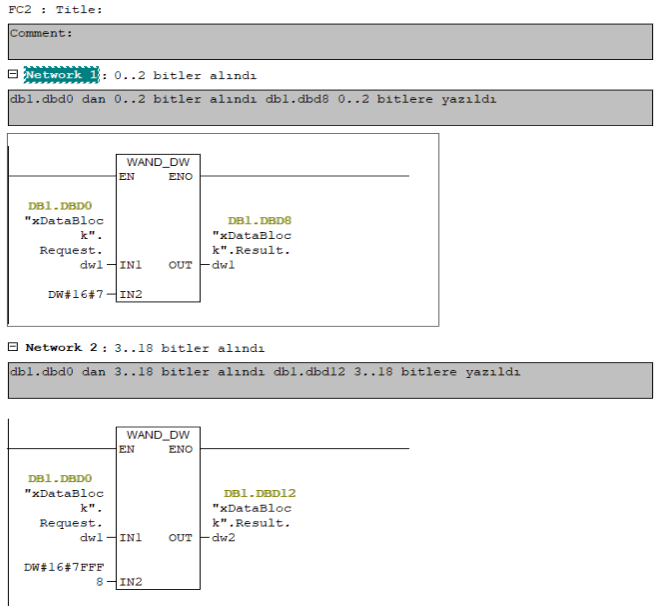Click the OUT pin of Network 2 box
This screenshot has height=606, width=657.
coord(181,537)
